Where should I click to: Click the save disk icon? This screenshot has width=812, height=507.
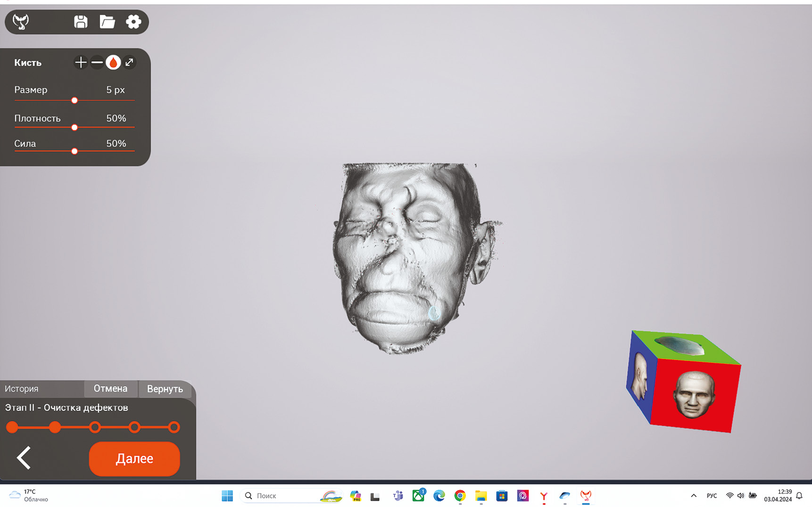click(x=81, y=22)
